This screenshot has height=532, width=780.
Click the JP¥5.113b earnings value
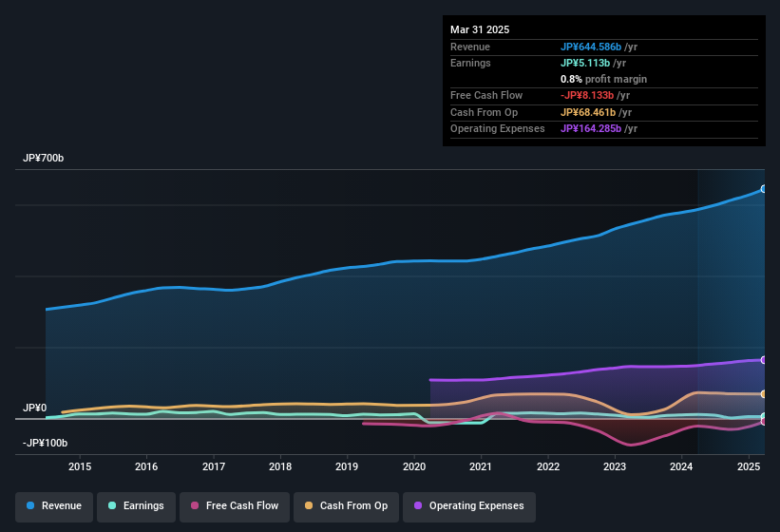pos(585,63)
